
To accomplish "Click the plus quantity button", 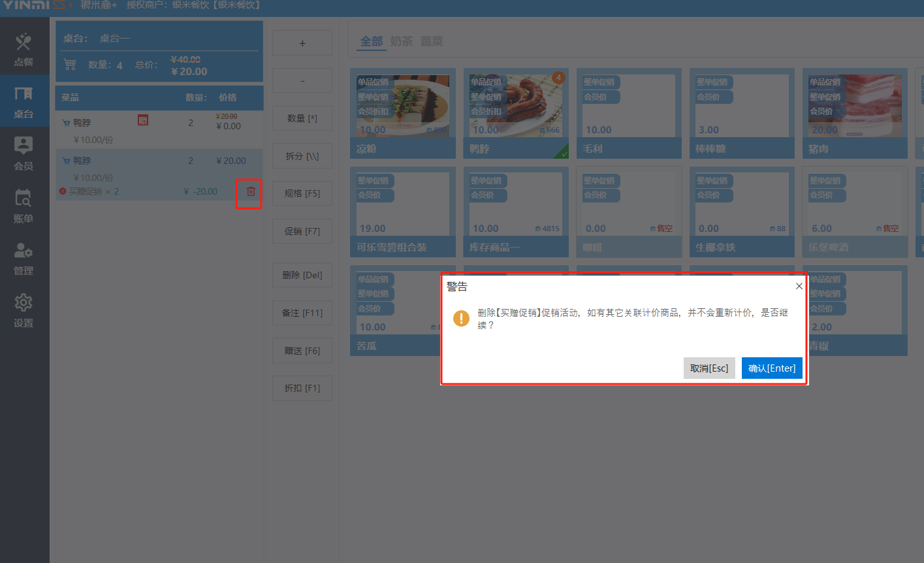I will click(x=302, y=43).
